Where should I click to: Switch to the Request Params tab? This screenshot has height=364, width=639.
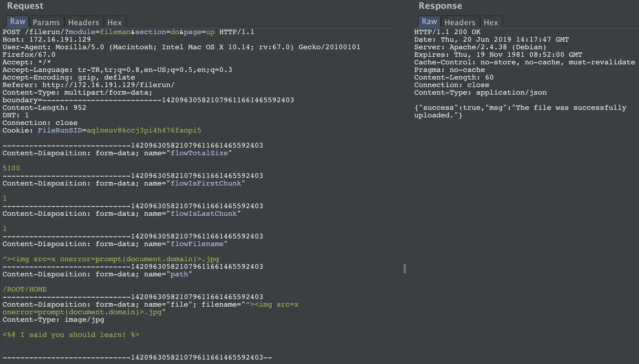(x=46, y=22)
